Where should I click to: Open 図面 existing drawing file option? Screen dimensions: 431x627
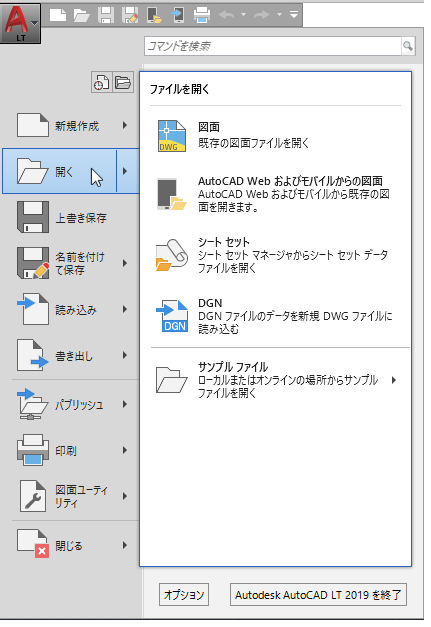pyautogui.click(x=276, y=136)
